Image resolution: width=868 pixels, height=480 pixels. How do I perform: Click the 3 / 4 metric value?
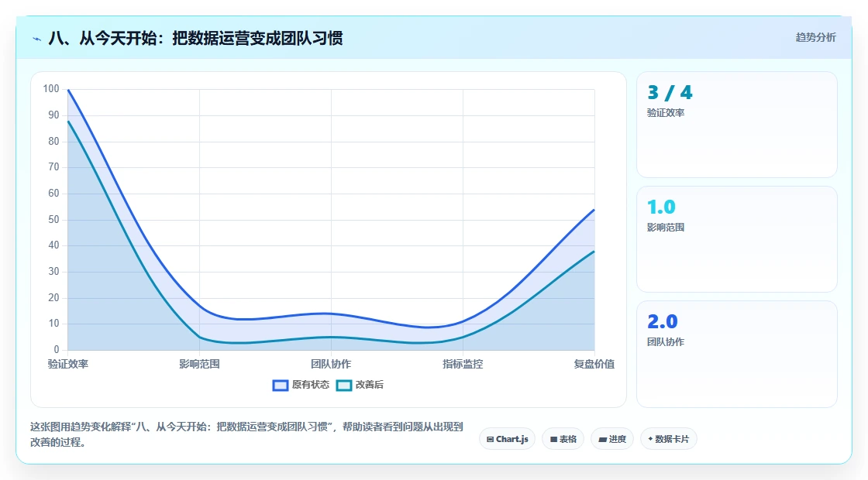coord(670,92)
